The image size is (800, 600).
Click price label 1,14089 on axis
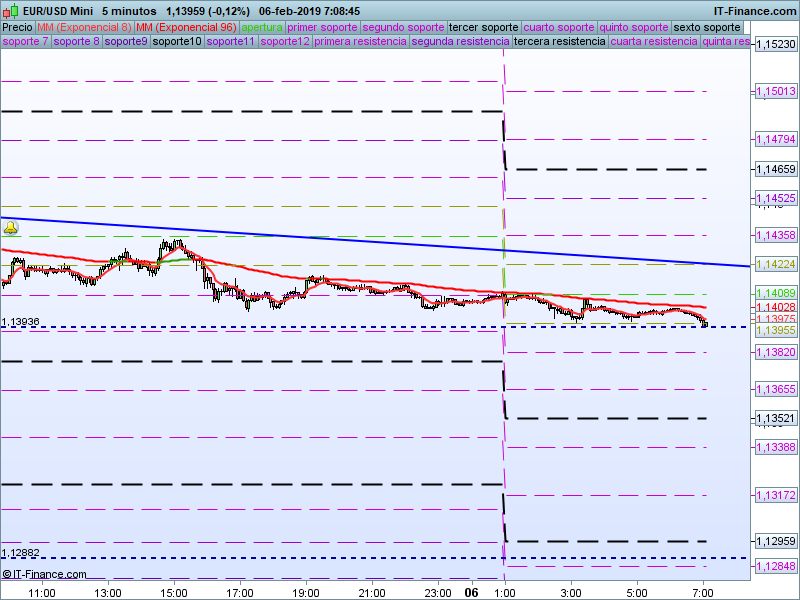coord(776,293)
